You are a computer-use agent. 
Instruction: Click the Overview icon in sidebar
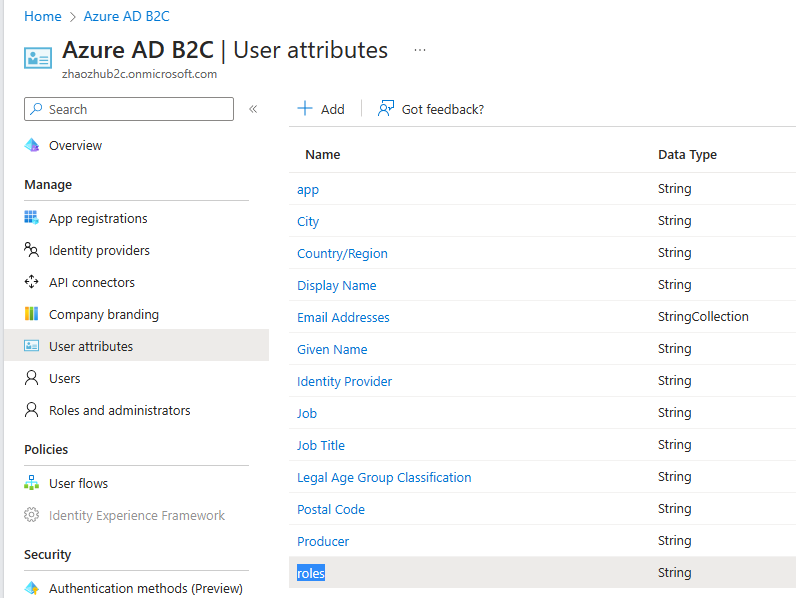point(31,145)
